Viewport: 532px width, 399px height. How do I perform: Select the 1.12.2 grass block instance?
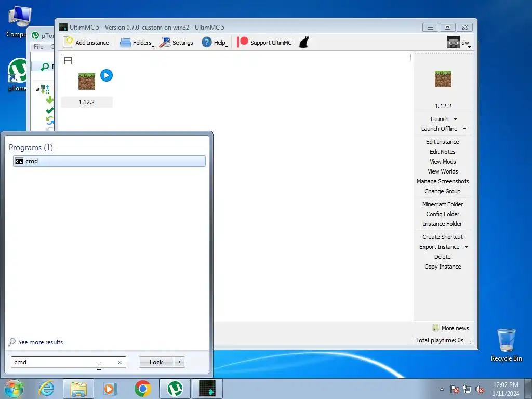87,82
